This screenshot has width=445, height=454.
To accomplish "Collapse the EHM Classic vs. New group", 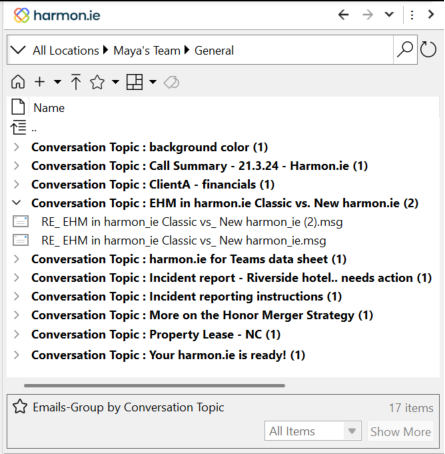I will [x=16, y=203].
